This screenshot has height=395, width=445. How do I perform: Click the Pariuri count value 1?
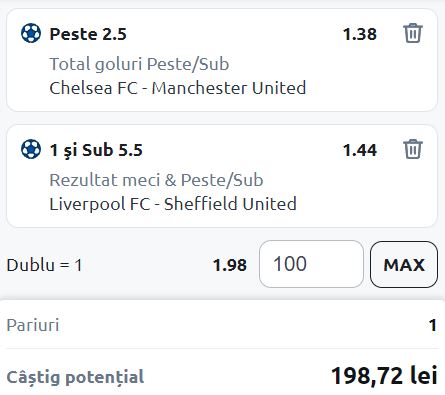point(433,325)
